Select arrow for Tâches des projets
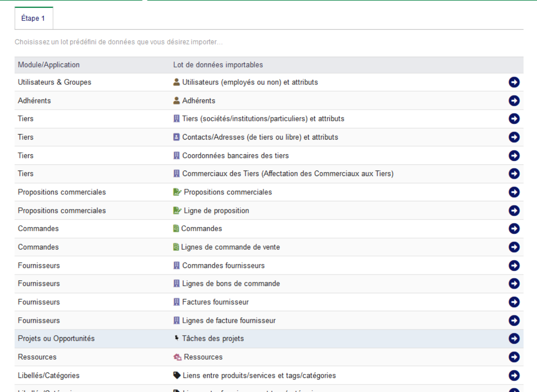This screenshot has width=537, height=392. tap(514, 338)
